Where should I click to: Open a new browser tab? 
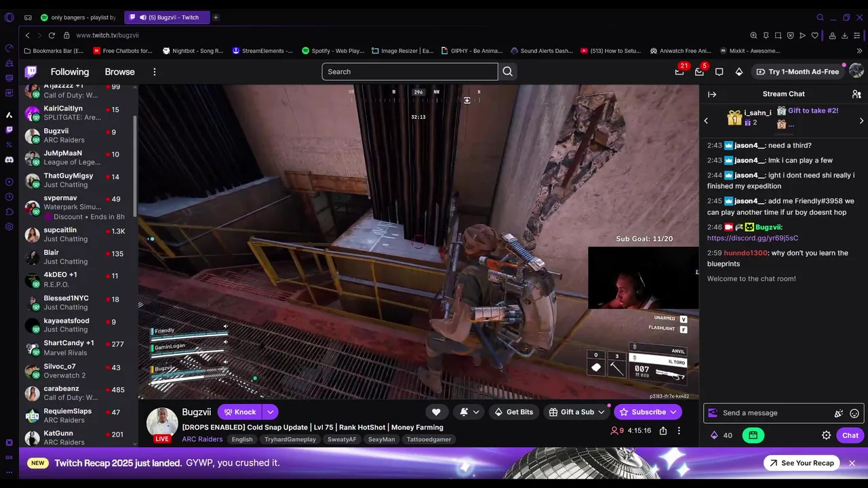pos(216,18)
